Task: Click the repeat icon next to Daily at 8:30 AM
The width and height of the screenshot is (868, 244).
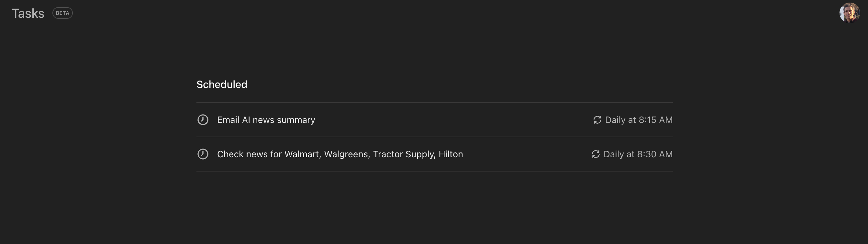Action: pyautogui.click(x=595, y=154)
